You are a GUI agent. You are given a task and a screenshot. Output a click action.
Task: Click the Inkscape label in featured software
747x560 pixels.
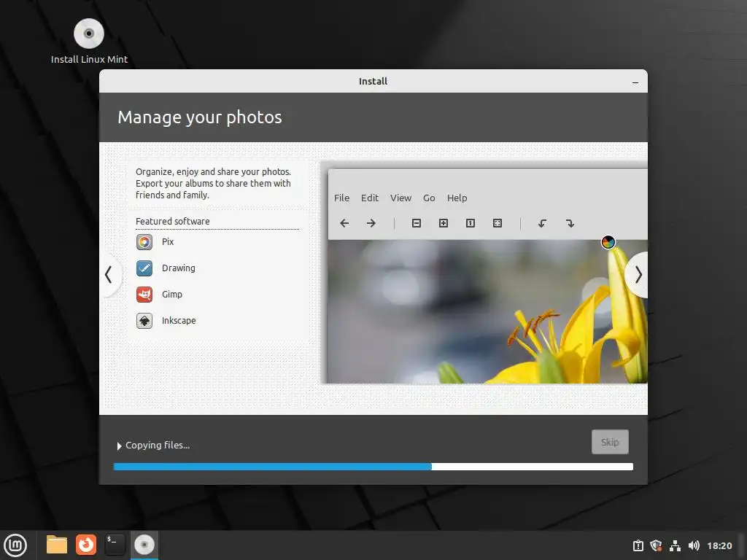point(179,321)
